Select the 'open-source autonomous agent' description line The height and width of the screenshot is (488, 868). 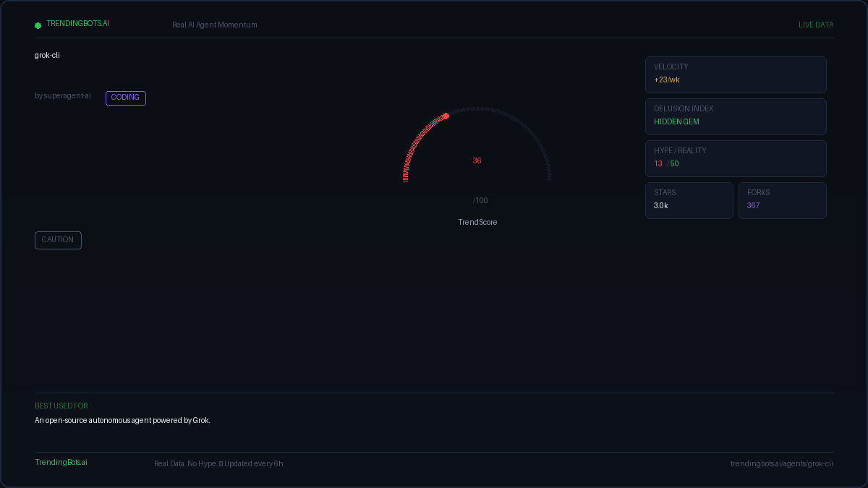pos(122,421)
